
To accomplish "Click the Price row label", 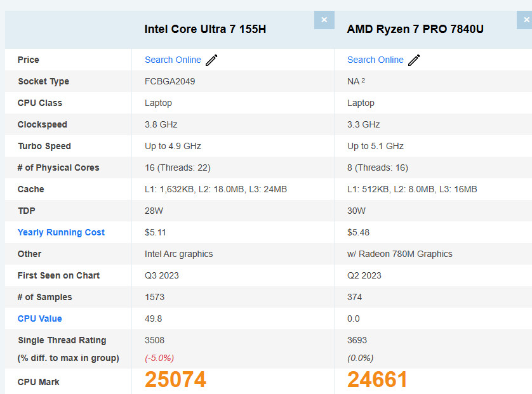I will coord(29,60).
